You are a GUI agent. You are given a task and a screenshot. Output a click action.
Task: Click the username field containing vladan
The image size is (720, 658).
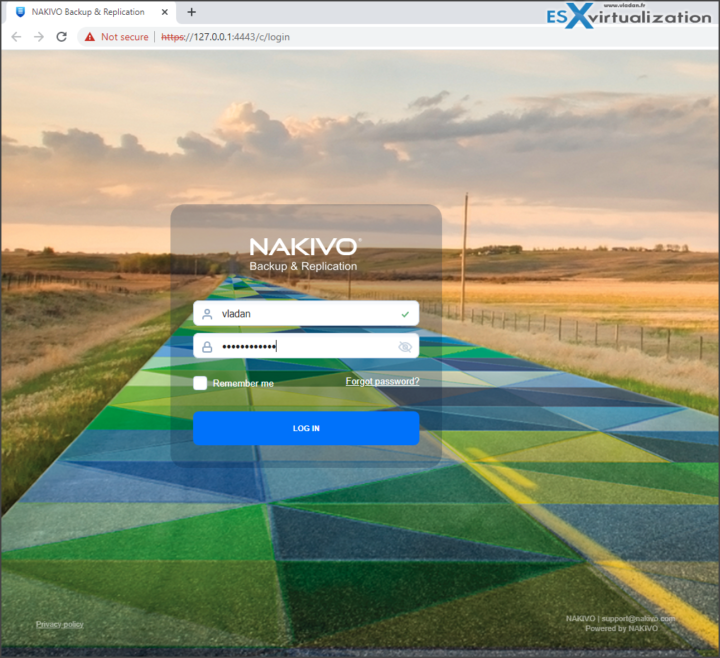tap(306, 314)
